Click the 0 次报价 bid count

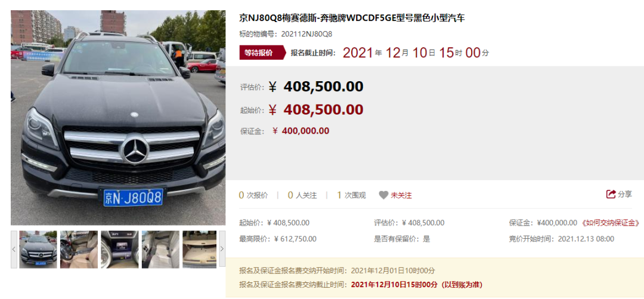click(x=253, y=195)
